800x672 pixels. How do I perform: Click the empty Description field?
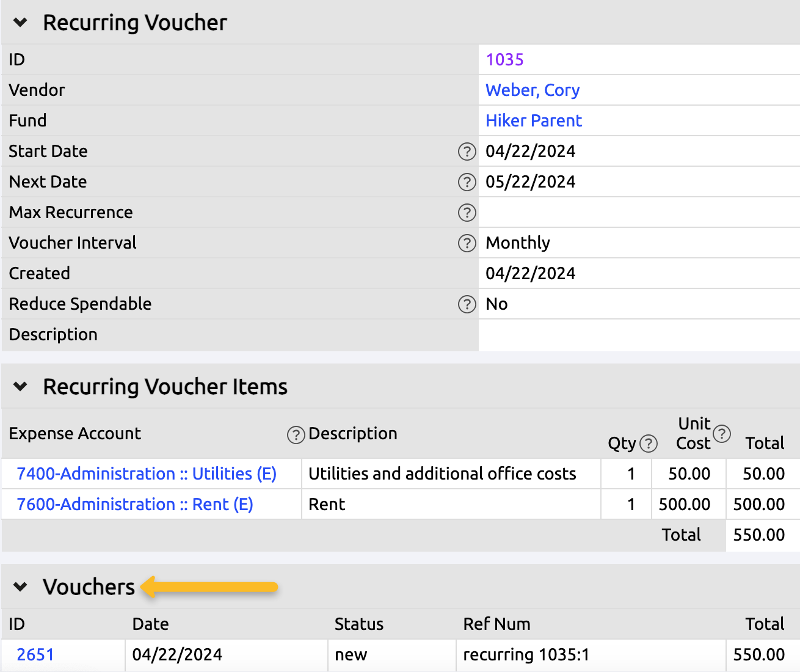coord(638,335)
